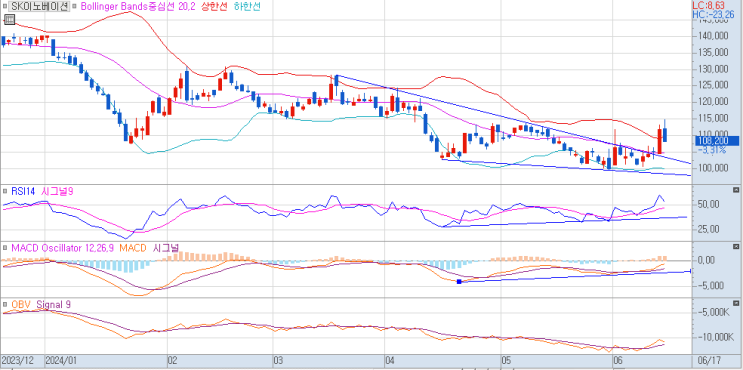
Task: Click the 02 month label on date axis
Action: (x=173, y=360)
